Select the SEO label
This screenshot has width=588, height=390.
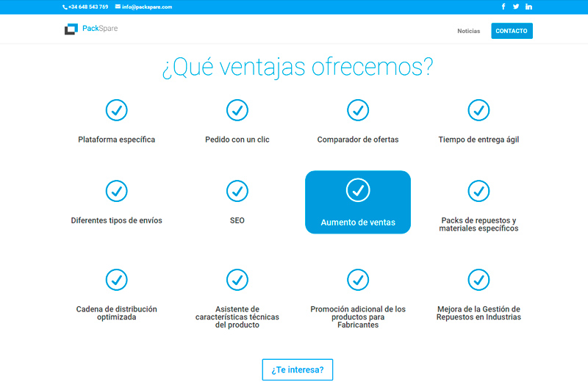point(237,220)
